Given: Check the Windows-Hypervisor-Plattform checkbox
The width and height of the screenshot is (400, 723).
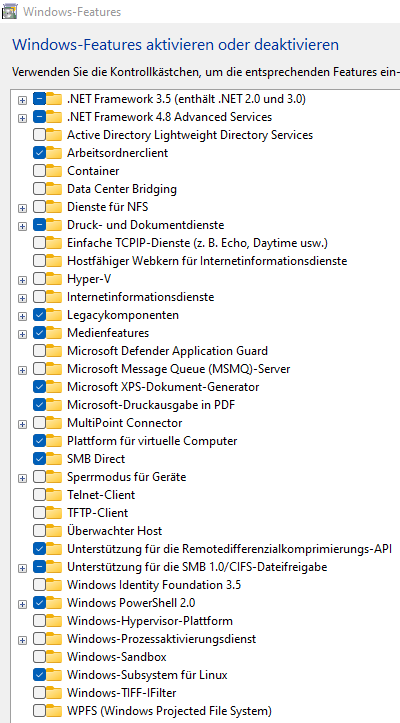Looking at the screenshot, I should click(39, 621).
